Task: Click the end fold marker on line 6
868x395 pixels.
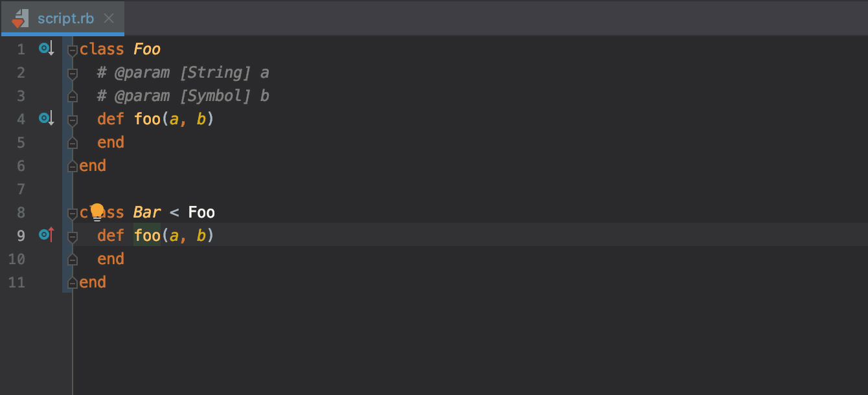Action: [x=73, y=166]
